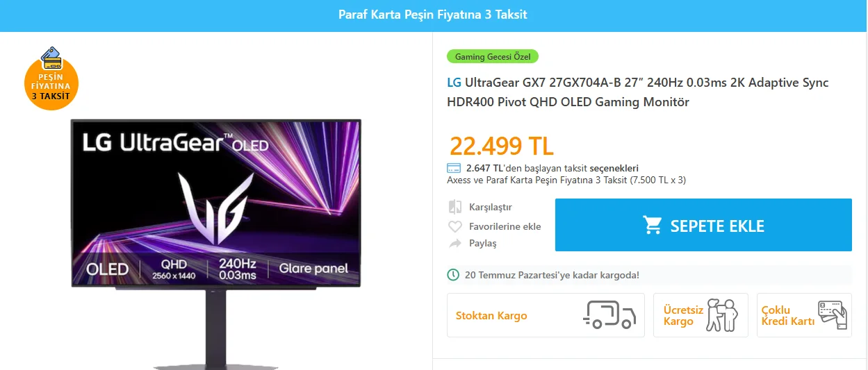Click the Paraf Karta promo banner
This screenshot has height=370, width=868.
434,15
